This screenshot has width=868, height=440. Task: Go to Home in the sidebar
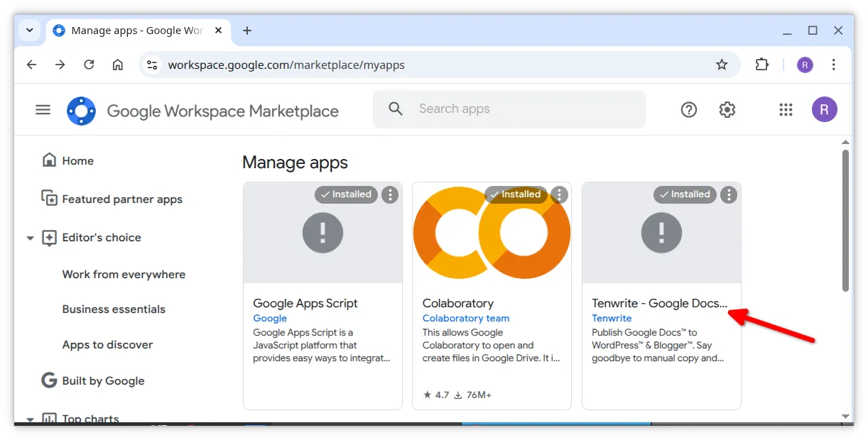tap(77, 161)
